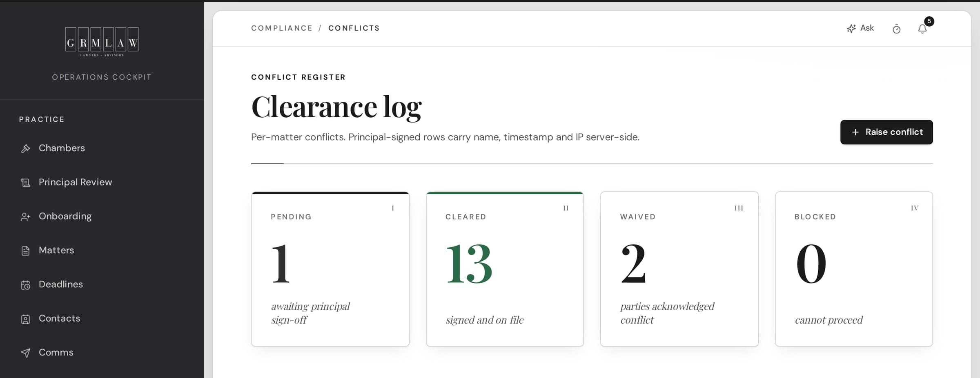Select the Blocked stat card
Viewport: 980px width, 378px height.
pos(854,269)
